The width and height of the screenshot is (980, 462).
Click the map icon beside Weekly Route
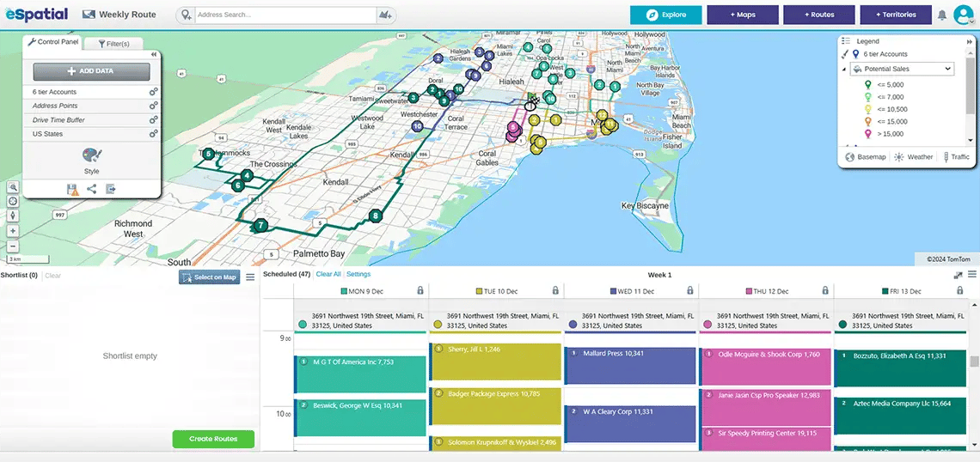tap(89, 15)
